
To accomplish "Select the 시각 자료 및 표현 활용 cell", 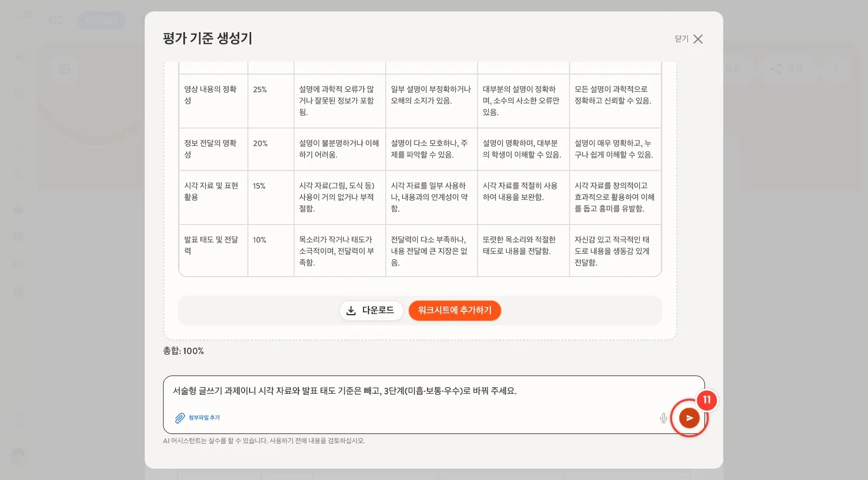I will pos(213,197).
